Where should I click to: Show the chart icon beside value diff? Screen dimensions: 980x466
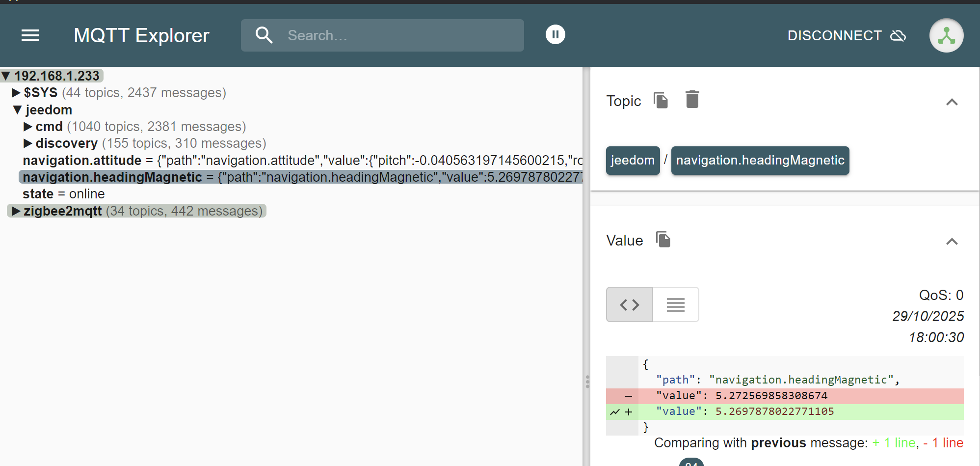tap(615, 412)
